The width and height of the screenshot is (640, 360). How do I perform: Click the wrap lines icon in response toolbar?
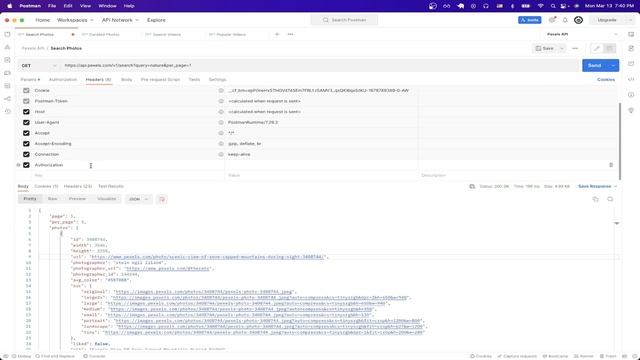162,199
